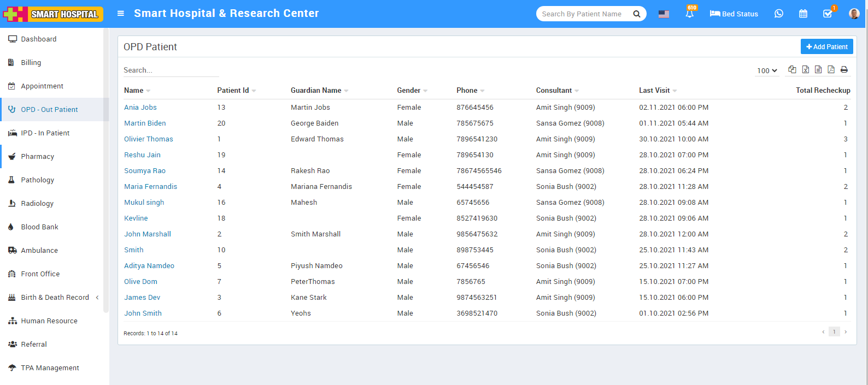
Task: Export table to Excel
Action: [x=805, y=69]
